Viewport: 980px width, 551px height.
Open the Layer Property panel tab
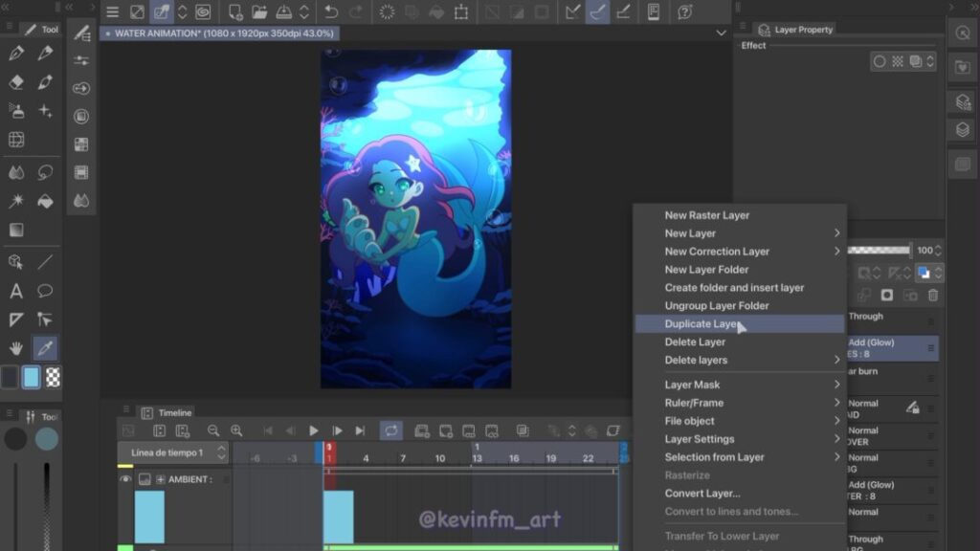[x=796, y=30]
